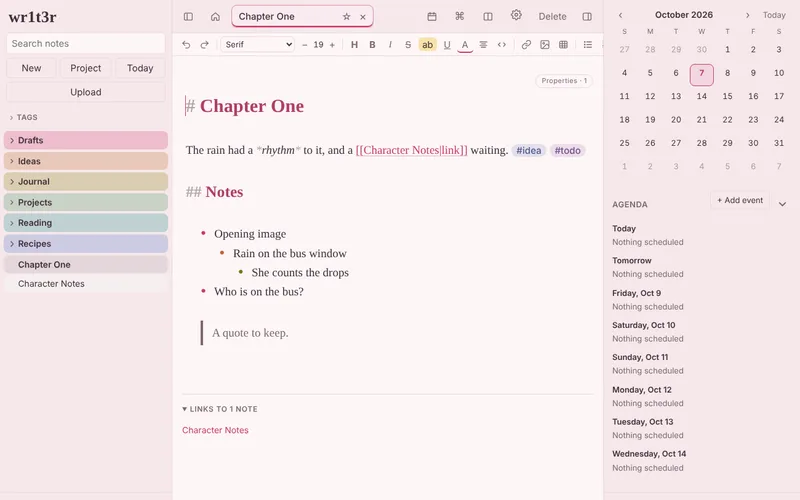Screen dimensions: 800x500
Task: Click the #idea tag
Action: (529, 151)
